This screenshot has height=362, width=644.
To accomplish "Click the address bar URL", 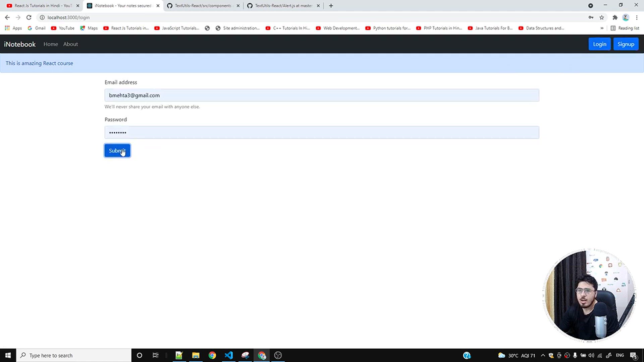I will tap(68, 17).
